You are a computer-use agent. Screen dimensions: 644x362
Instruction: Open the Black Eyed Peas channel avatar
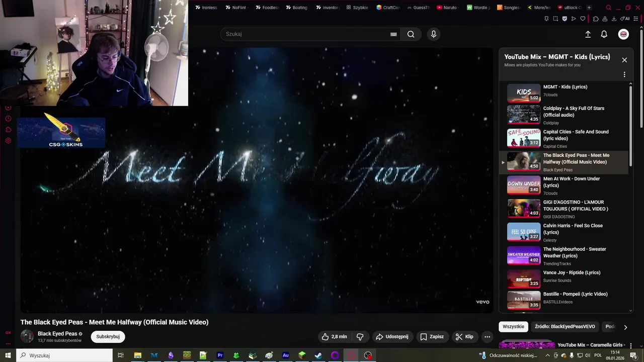point(27,336)
